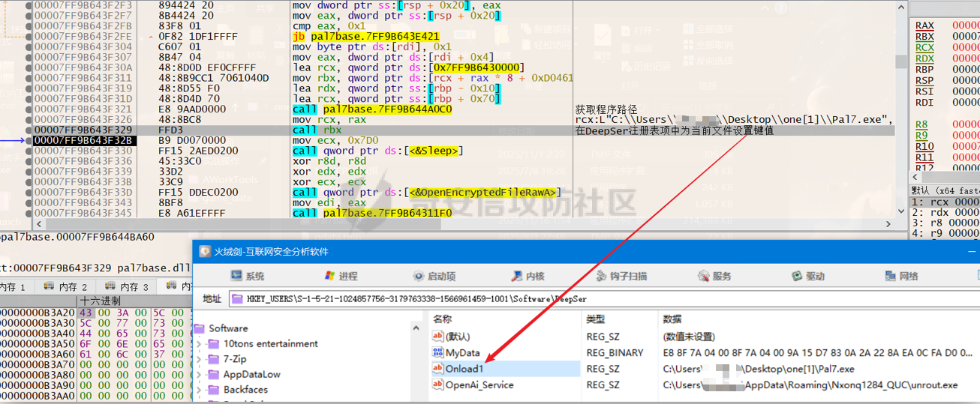Select the (默认) registry value
980x404 pixels.
click(x=458, y=337)
